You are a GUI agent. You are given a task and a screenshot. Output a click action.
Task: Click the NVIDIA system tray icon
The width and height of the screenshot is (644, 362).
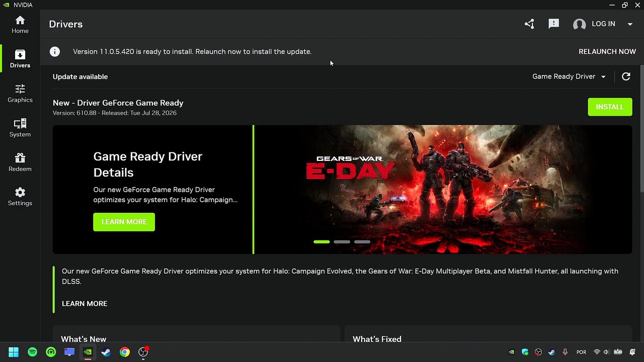click(512, 352)
